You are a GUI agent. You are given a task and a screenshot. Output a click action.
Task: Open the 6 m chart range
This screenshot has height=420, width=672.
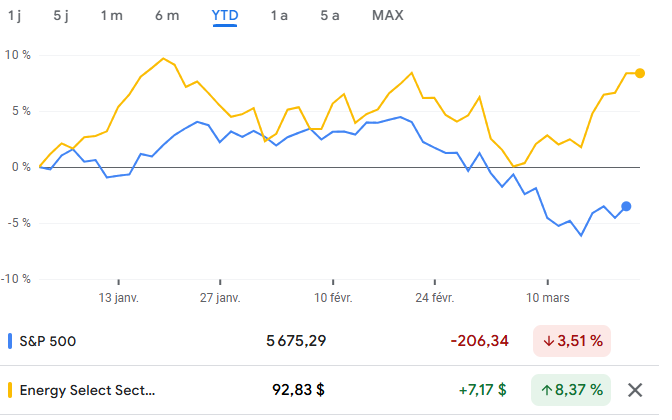point(167,16)
